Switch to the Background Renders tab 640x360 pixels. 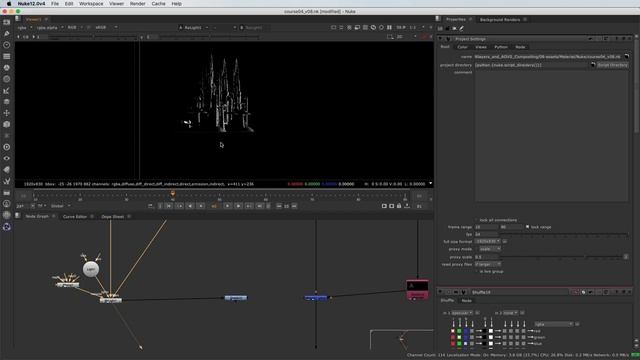[500, 20]
